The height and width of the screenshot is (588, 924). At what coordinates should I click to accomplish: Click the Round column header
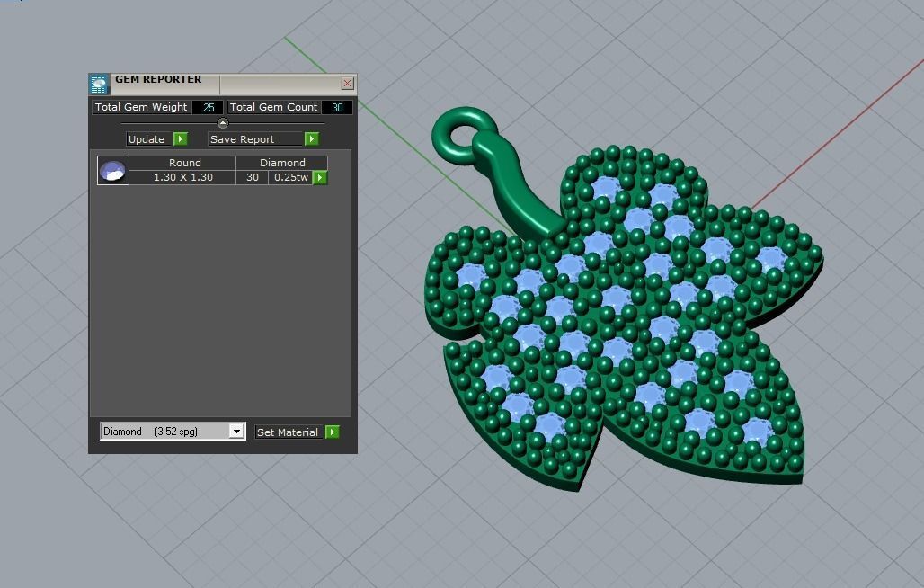(184, 163)
